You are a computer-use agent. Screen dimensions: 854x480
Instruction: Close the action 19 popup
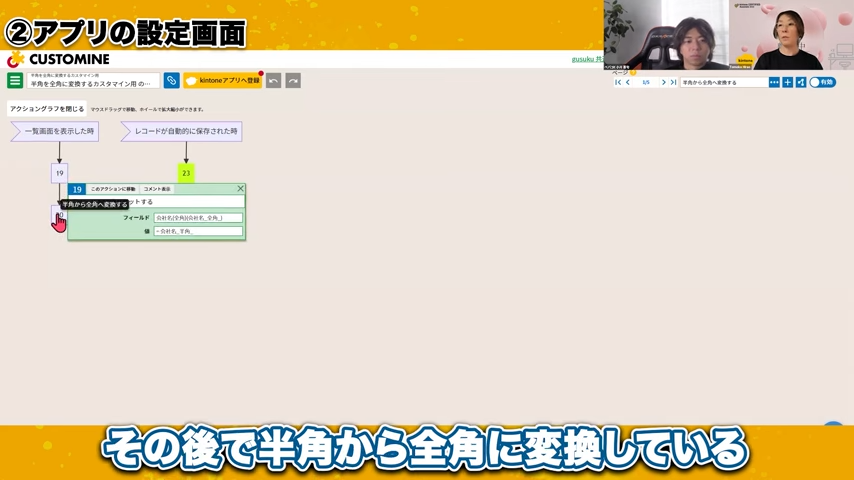point(240,189)
